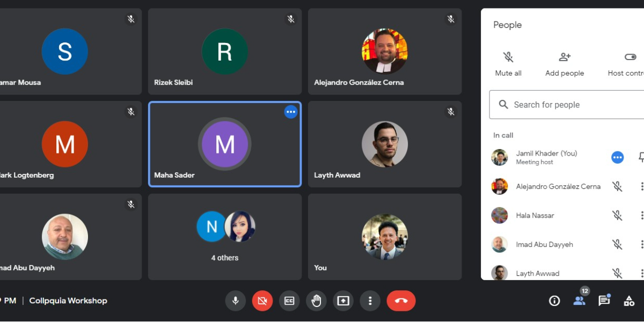Open the chat panel

pyautogui.click(x=604, y=301)
